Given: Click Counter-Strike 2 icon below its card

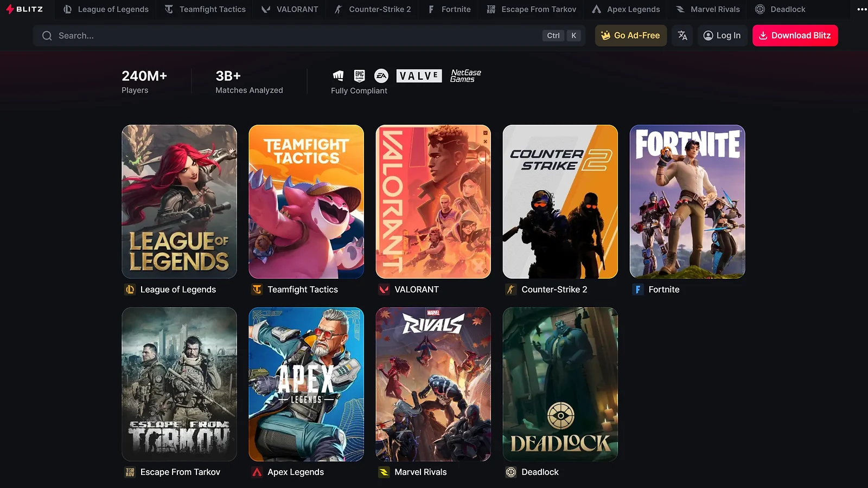Looking at the screenshot, I should (x=511, y=290).
